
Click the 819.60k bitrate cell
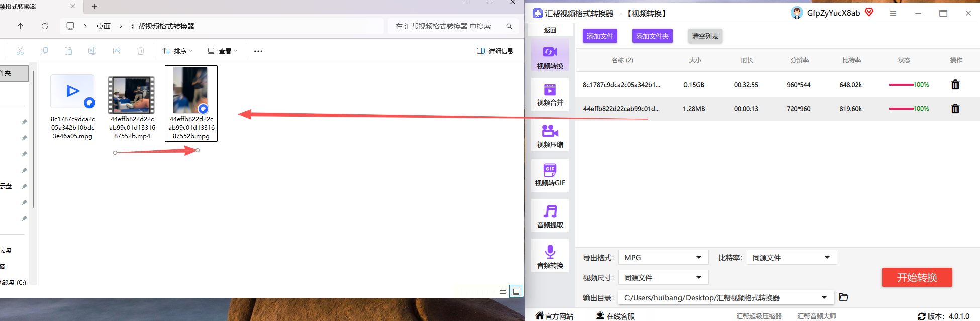tap(851, 109)
